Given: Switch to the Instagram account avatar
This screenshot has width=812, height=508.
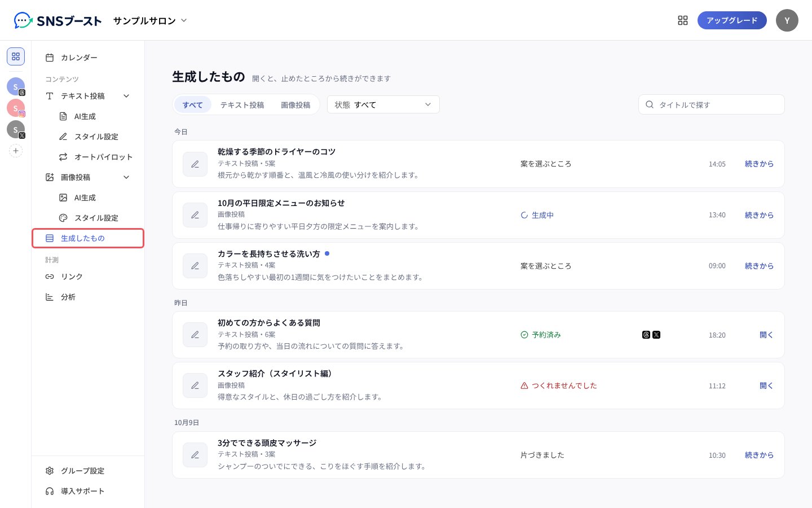Looking at the screenshot, I should coord(16,108).
